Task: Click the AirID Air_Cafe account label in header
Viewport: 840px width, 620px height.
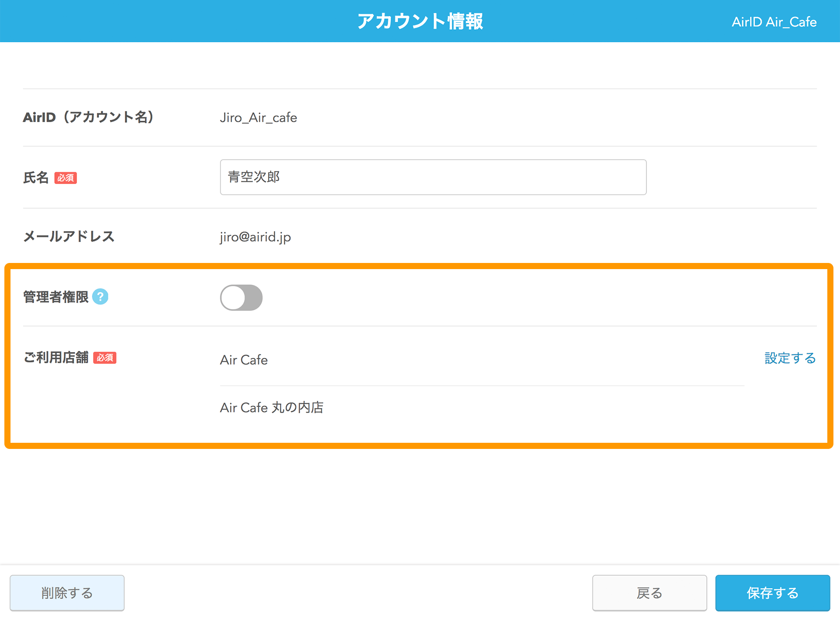Action: 774,22
